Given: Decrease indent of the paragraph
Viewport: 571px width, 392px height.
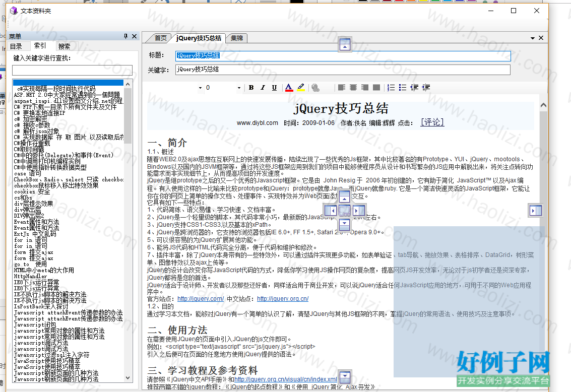Looking at the screenshot, I should [x=414, y=87].
